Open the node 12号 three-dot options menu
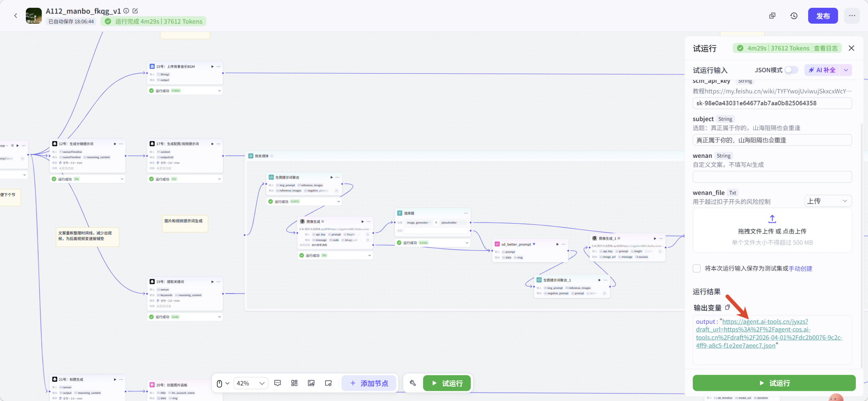Viewport: 868px width, 401px height. point(121,144)
